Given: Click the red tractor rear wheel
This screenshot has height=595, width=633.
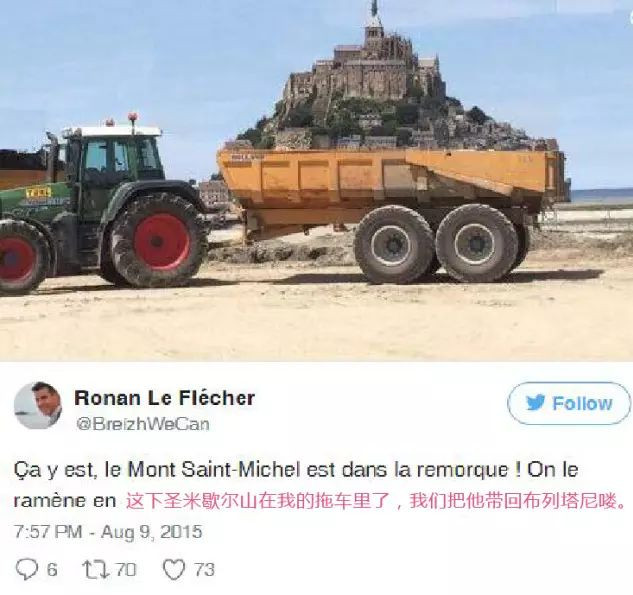Looking at the screenshot, I should coord(158,241).
